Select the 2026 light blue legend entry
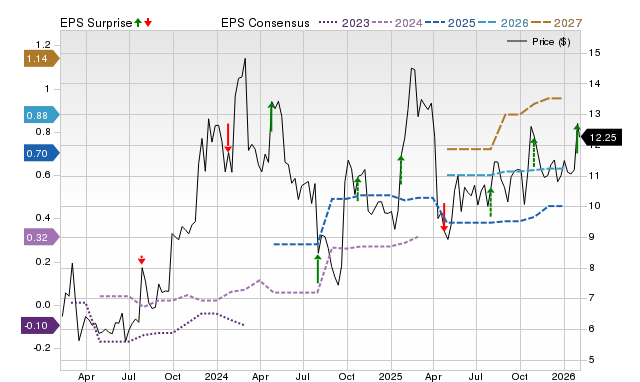This screenshot has width=640, height=382. (503, 23)
